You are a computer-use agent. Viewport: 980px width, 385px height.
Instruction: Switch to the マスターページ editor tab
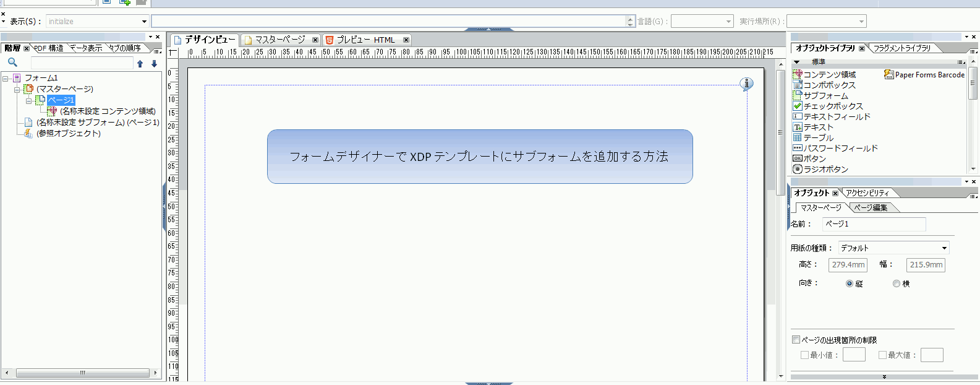tap(280, 40)
